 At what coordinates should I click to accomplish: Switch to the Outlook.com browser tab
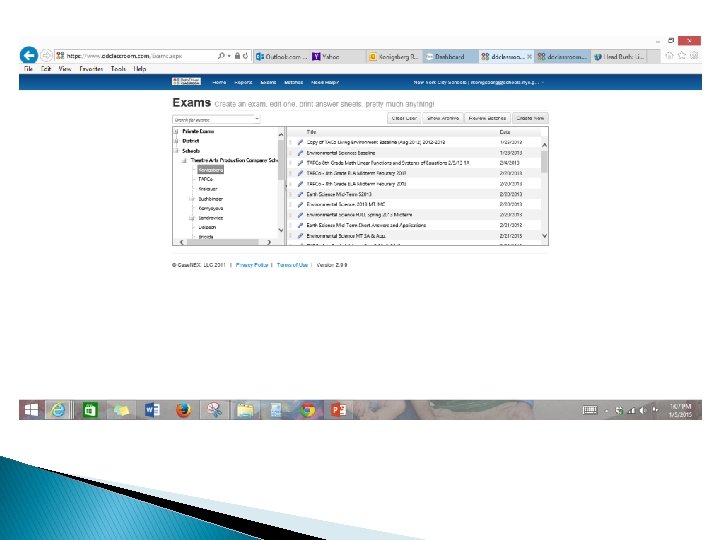coord(282,56)
